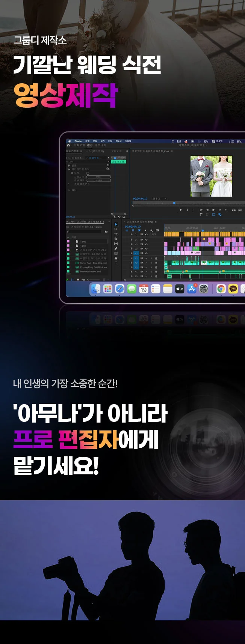
Task: Open Messages from the Dock
Action: pyautogui.click(x=132, y=289)
